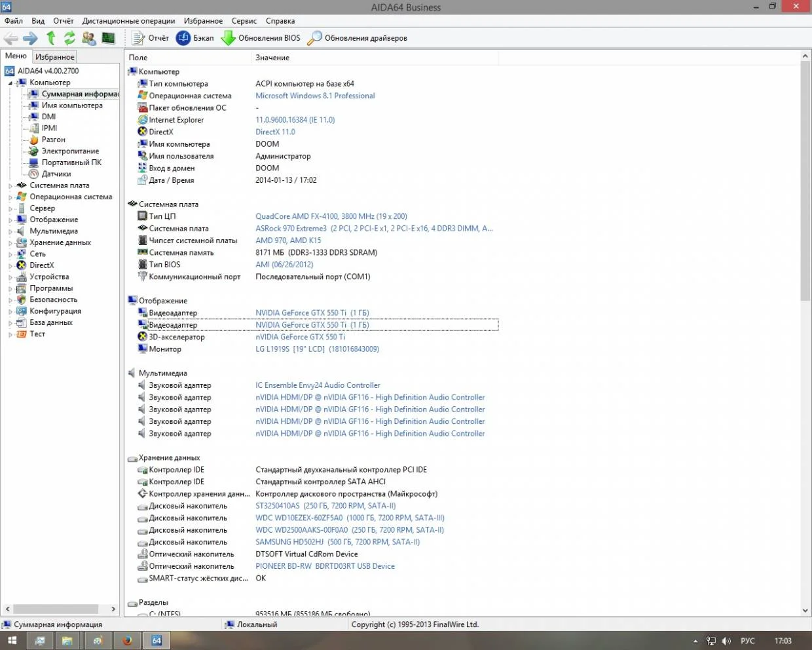
Task: Open Microsoft Windows 8.1 Professional link
Action: (x=315, y=96)
